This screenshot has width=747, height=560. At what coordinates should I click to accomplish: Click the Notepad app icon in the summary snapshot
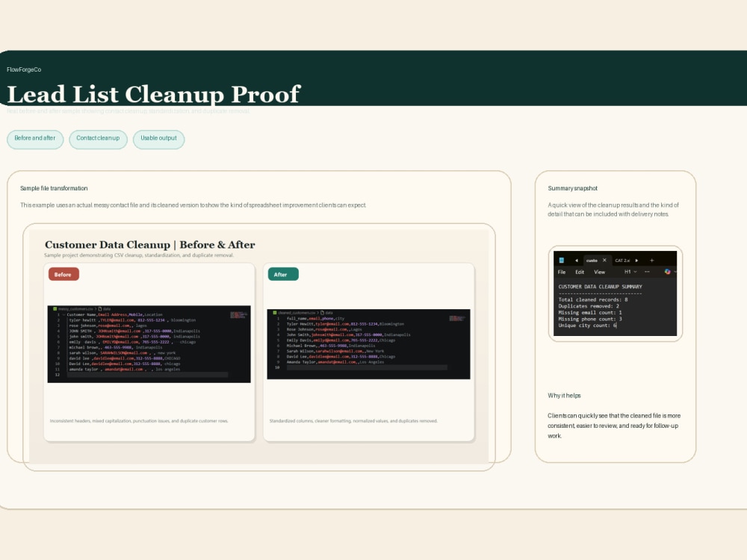pyautogui.click(x=562, y=261)
